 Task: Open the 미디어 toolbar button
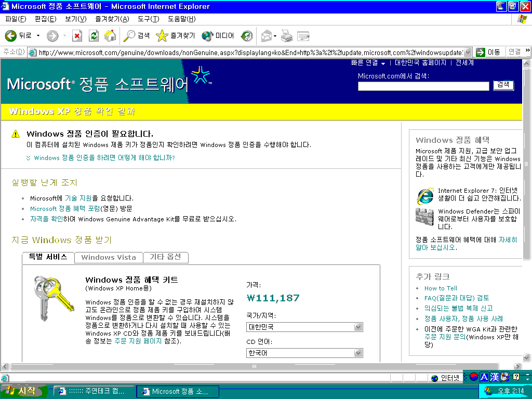tap(218, 36)
